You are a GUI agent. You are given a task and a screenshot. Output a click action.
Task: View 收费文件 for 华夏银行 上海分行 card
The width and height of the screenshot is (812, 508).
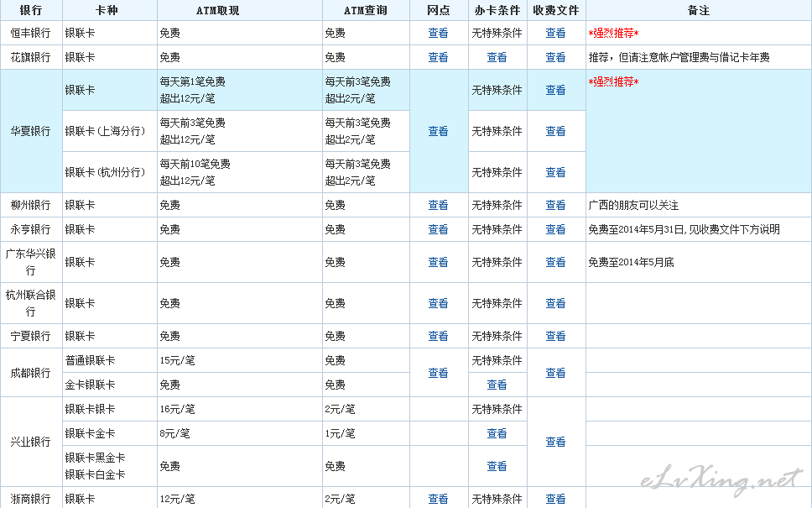[555, 132]
